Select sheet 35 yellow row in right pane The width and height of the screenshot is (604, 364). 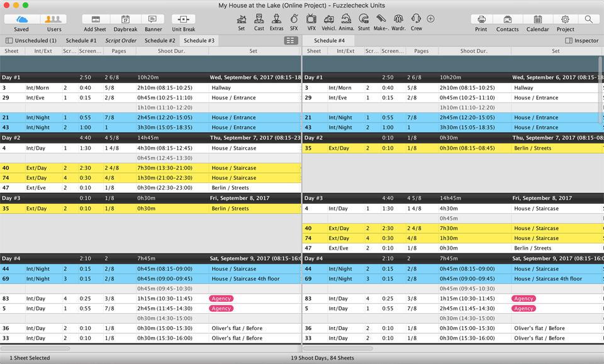tap(453, 148)
